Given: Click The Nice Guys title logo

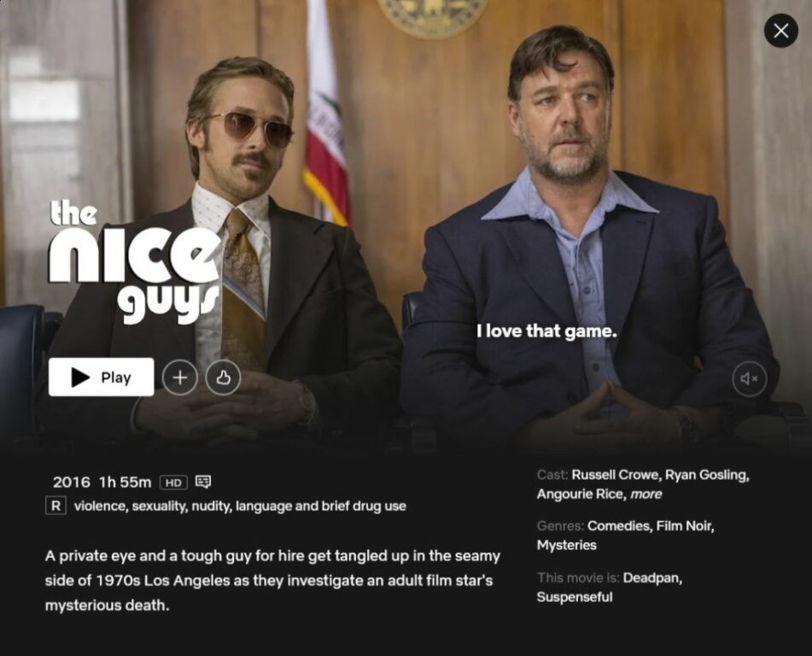Looking at the screenshot, I should coord(135,263).
